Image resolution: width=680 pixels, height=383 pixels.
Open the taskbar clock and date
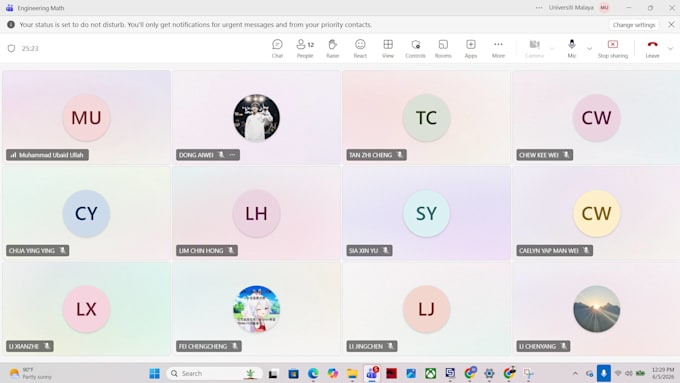click(663, 373)
